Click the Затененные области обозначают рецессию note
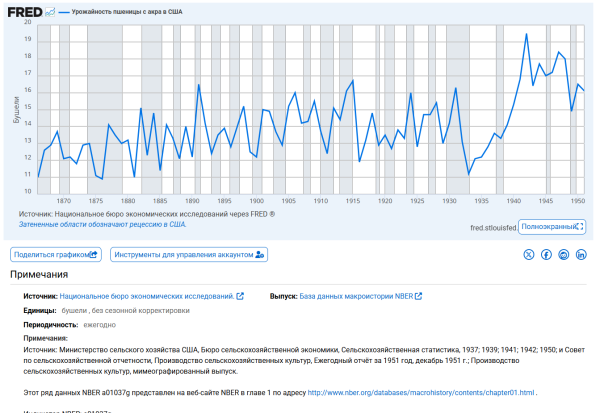This screenshot has width=600, height=413. 102,225
